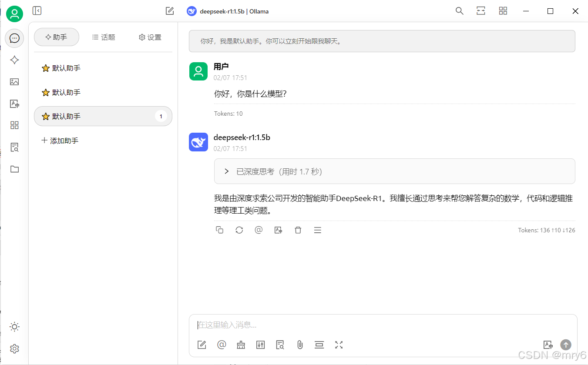Click the DeepSeek-R1 reply paragraph text
The height and width of the screenshot is (365, 588).
click(393, 204)
